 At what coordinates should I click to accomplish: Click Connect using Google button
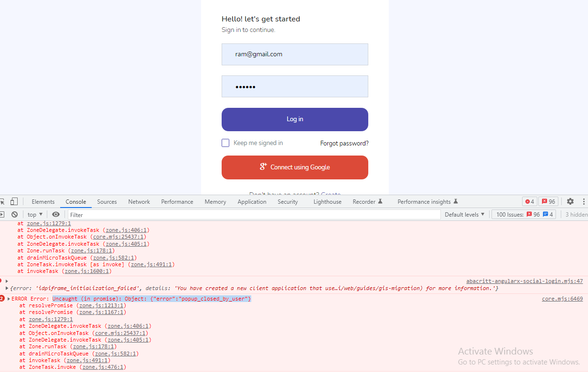pyautogui.click(x=295, y=167)
